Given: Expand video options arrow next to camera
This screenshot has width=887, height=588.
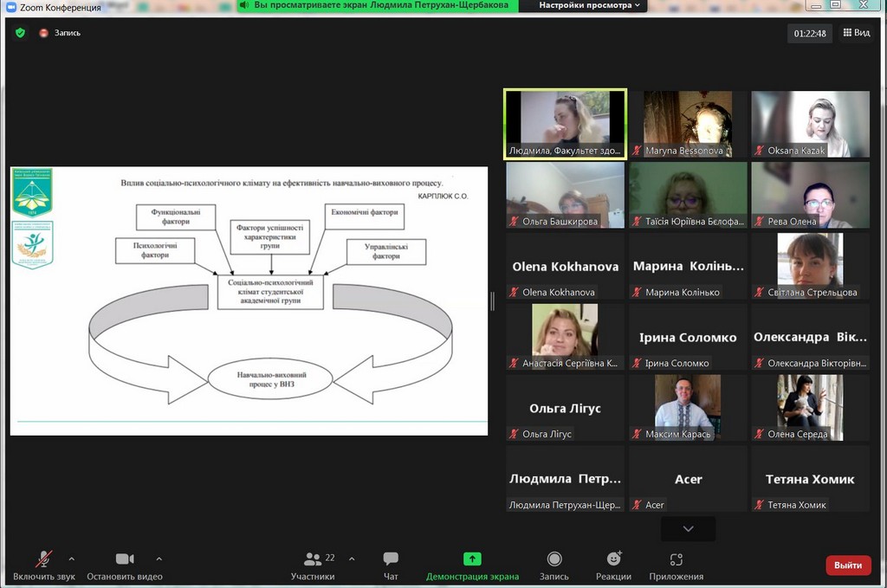Looking at the screenshot, I should (159, 559).
